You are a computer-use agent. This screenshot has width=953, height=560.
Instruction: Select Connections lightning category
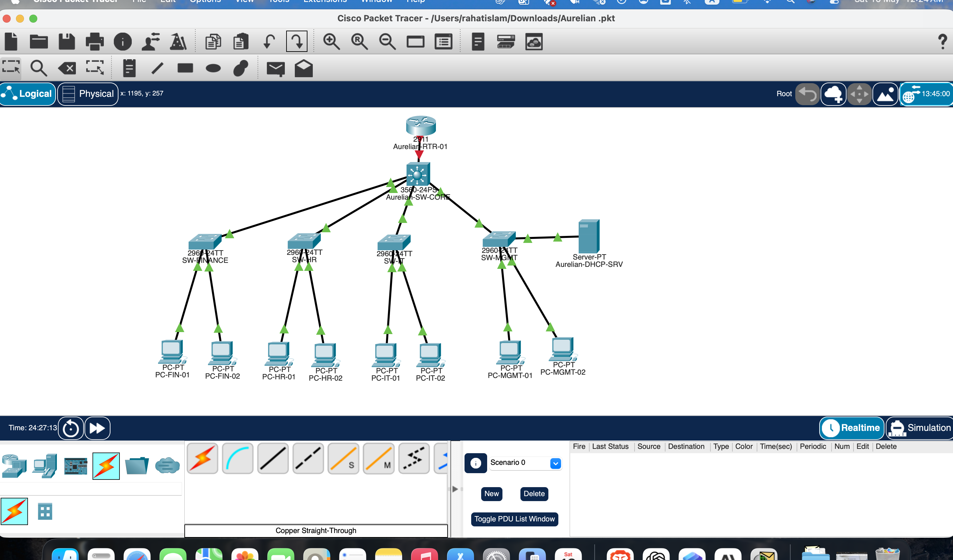[106, 466]
